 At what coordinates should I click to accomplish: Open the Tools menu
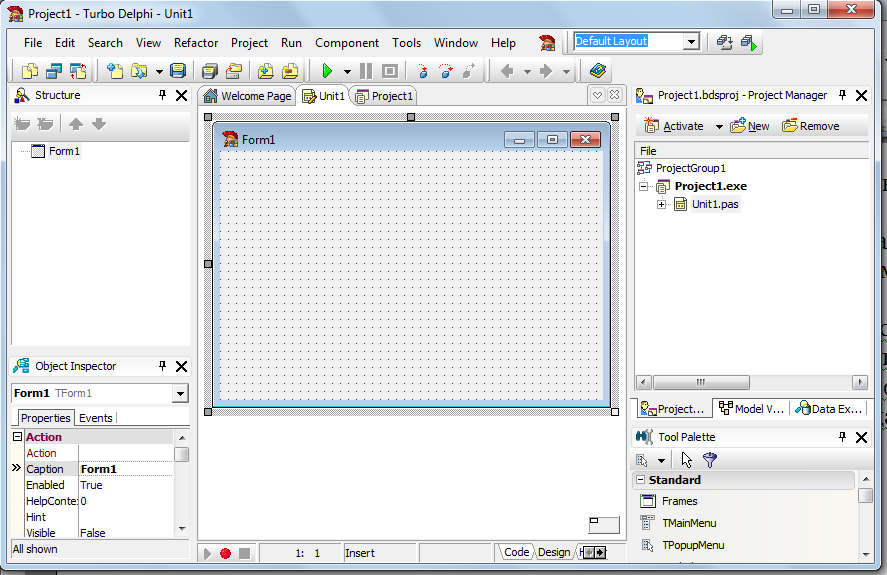point(406,43)
